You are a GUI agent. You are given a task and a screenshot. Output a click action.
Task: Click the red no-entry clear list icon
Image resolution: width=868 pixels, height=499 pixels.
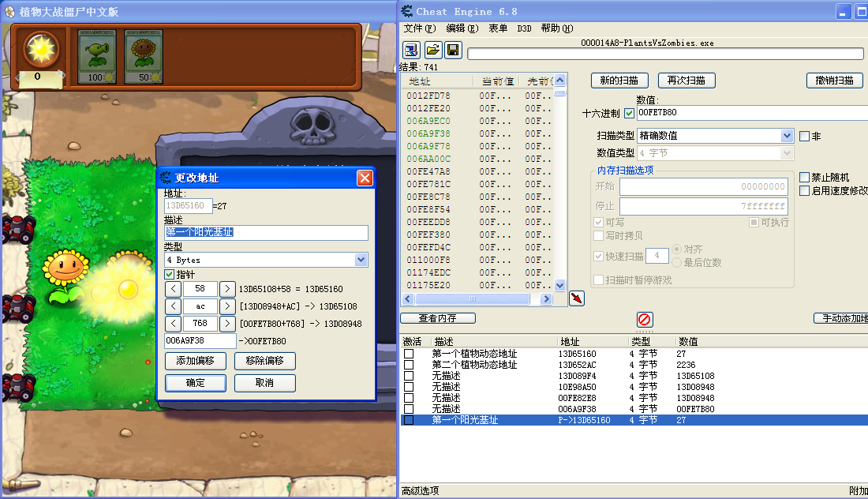pyautogui.click(x=645, y=320)
